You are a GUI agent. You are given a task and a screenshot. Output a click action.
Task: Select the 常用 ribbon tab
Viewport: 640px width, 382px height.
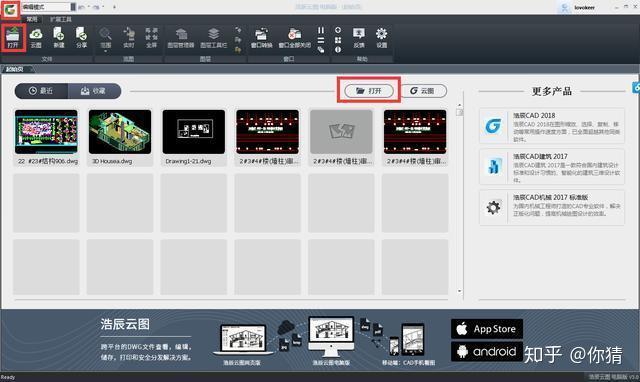pyautogui.click(x=32, y=19)
